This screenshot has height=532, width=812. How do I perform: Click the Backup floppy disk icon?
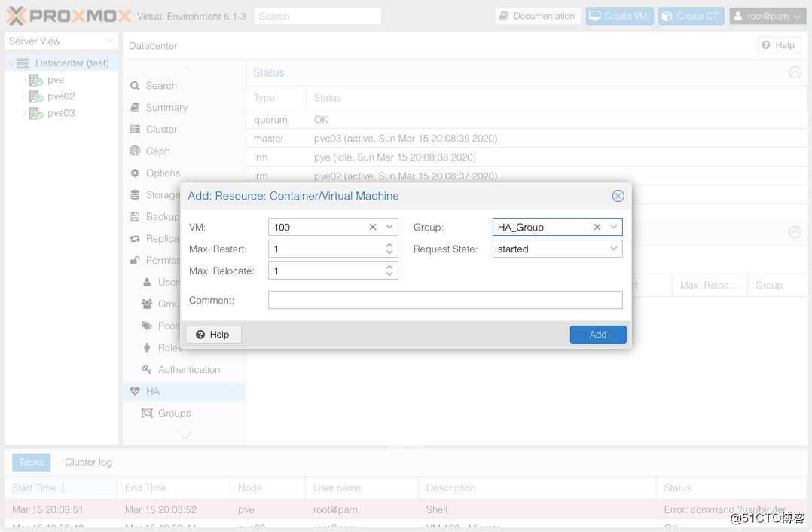(135, 216)
